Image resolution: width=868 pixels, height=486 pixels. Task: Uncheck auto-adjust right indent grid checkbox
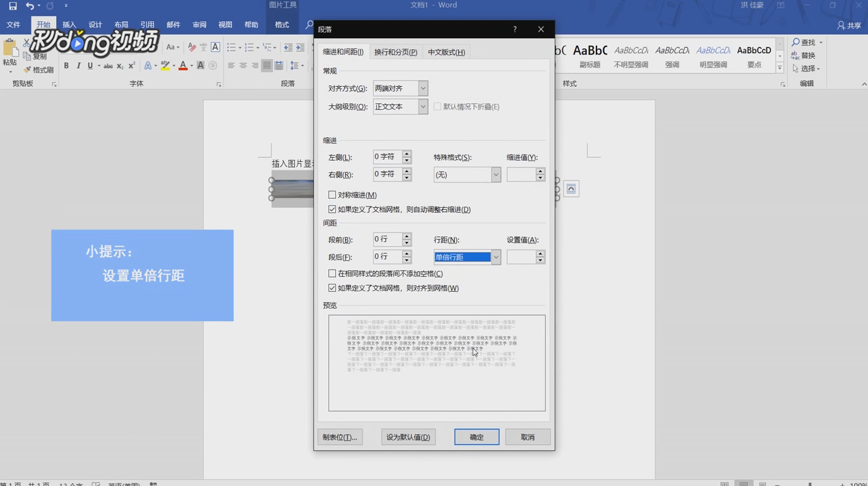tap(332, 209)
